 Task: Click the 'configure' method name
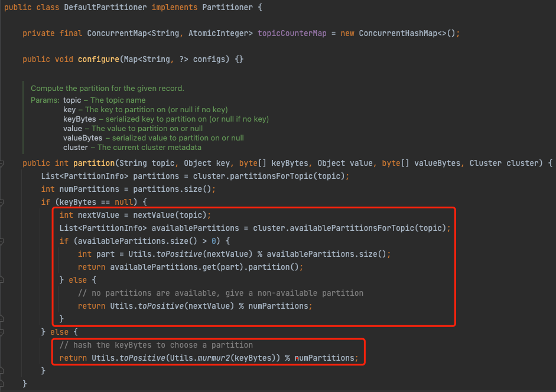click(99, 59)
